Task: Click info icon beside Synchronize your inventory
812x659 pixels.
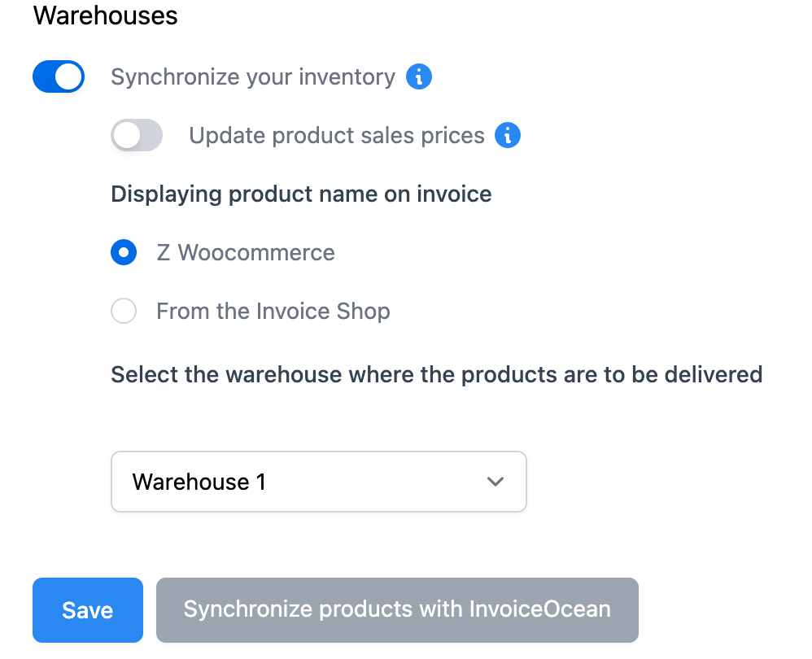Action: click(419, 77)
